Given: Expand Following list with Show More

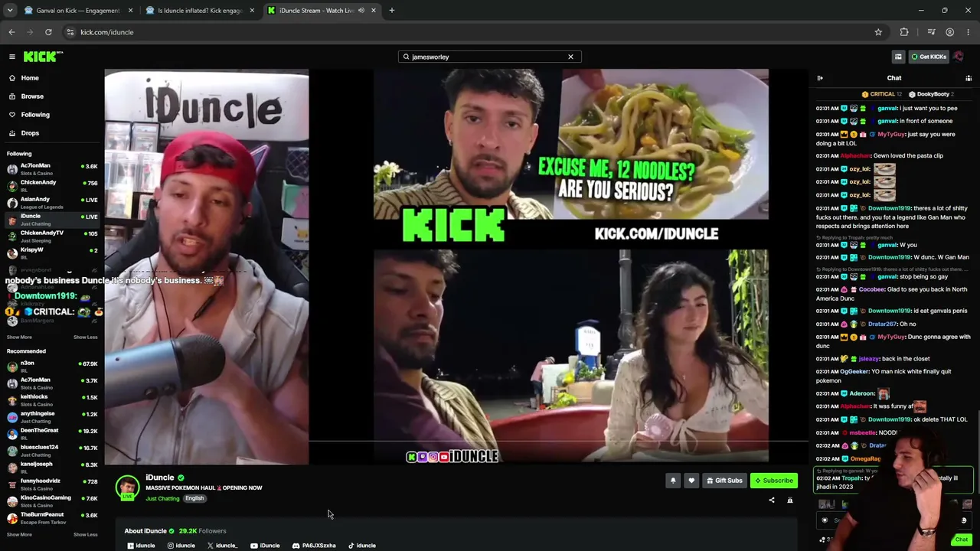Looking at the screenshot, I should tap(19, 337).
